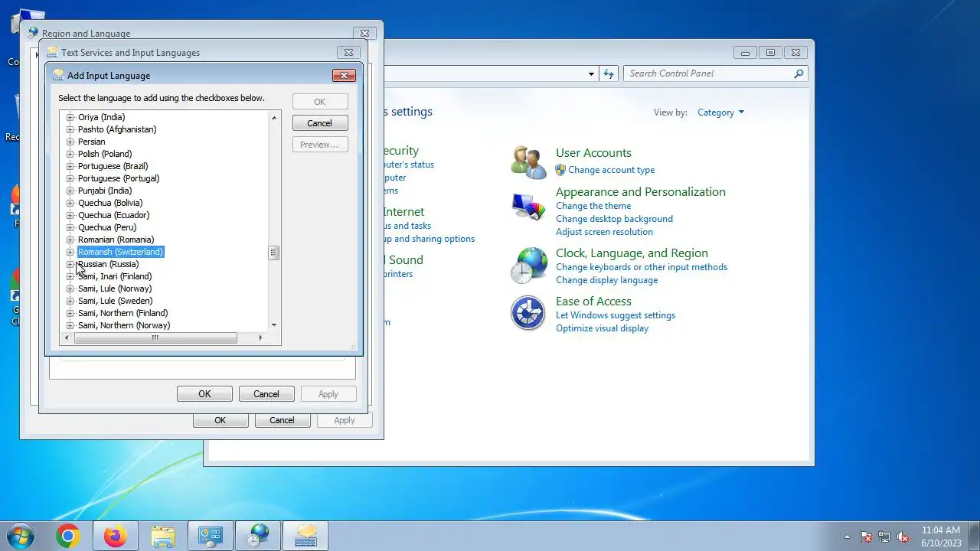Expand the Persian language node

pos(70,142)
